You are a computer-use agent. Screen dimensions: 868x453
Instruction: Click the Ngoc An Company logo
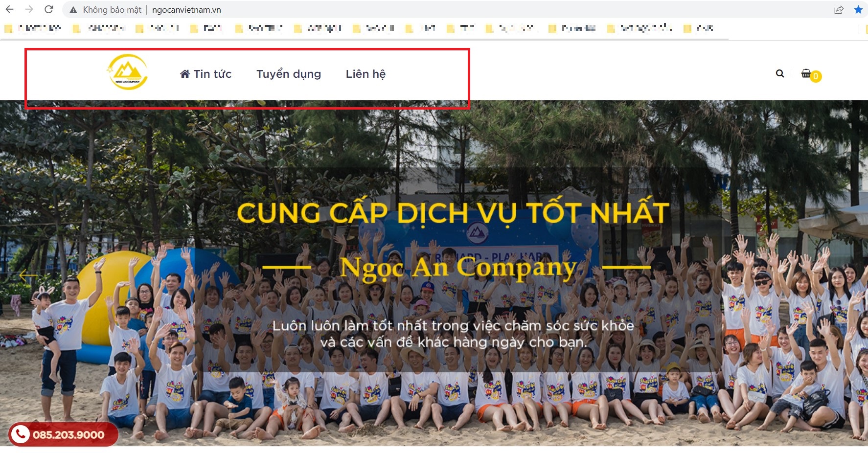point(127,72)
